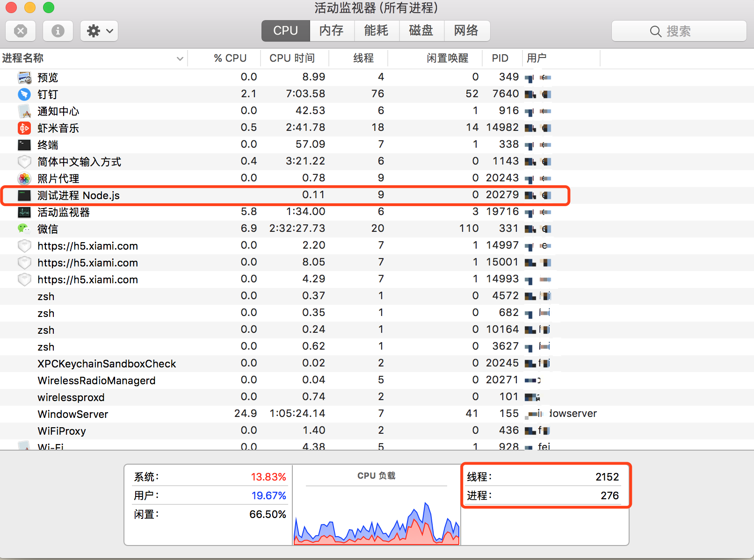Click the 搜索 search field
The width and height of the screenshot is (754, 560).
click(679, 31)
